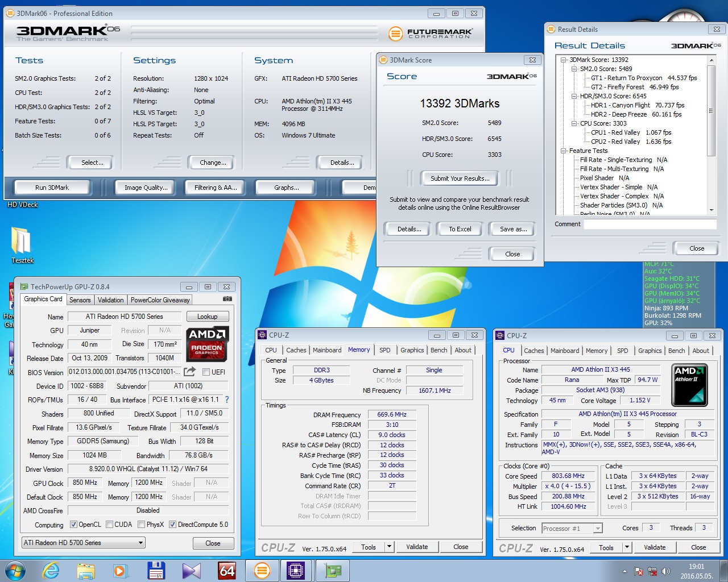Open Tools dropdown arrow in CPU-Z Memory window
The height and width of the screenshot is (582, 728).
point(390,547)
